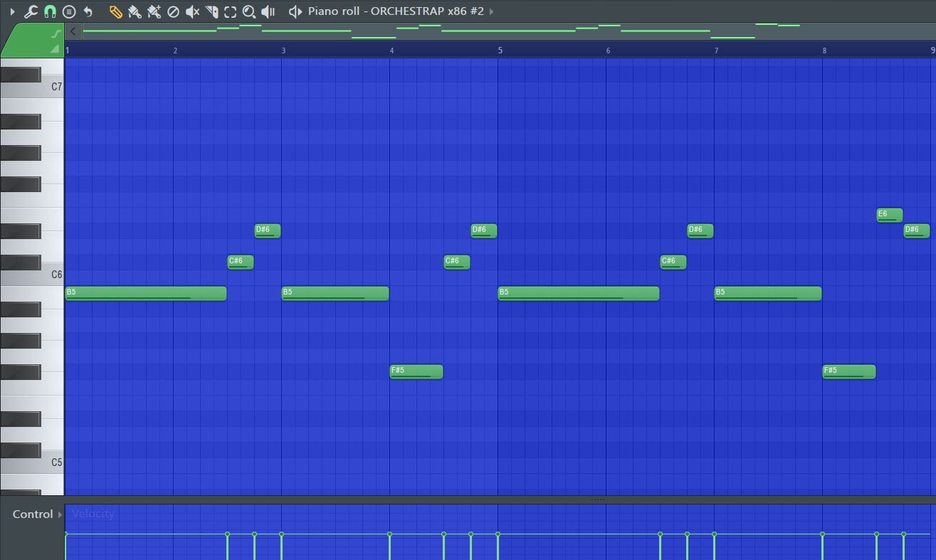The width and height of the screenshot is (936, 560).
Task: Click the Piano roll ORCHESTRAP title
Action: (x=396, y=11)
